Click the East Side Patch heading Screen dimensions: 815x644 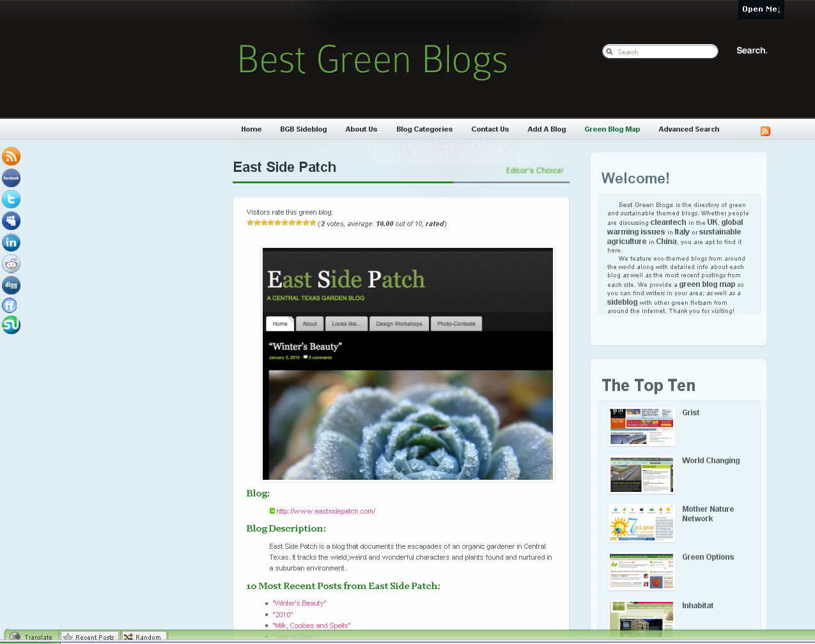click(284, 167)
